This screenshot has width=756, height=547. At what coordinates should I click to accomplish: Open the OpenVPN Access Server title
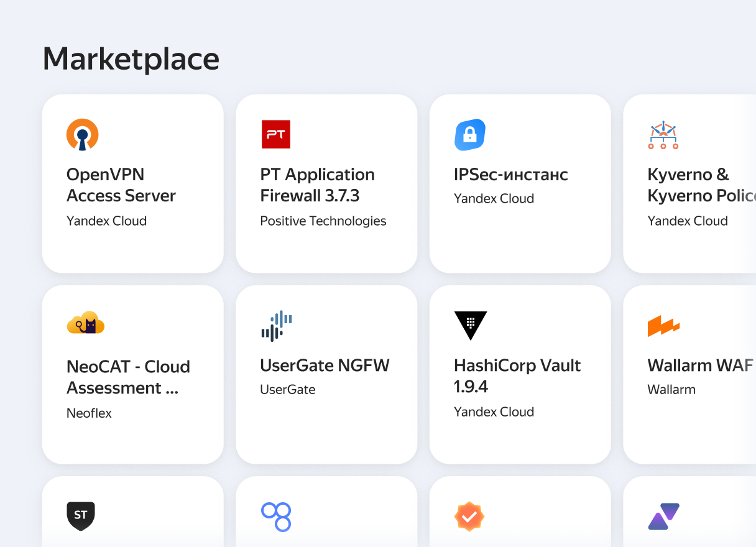tap(121, 185)
